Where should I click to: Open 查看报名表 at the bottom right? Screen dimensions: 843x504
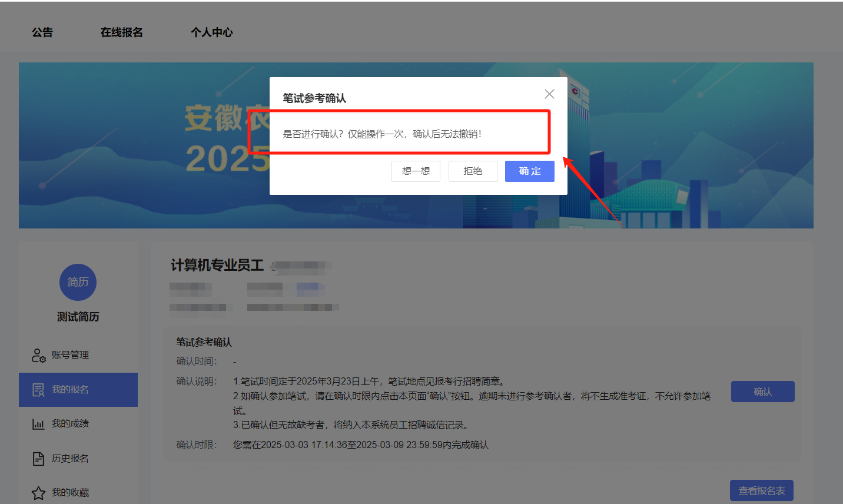click(x=761, y=490)
